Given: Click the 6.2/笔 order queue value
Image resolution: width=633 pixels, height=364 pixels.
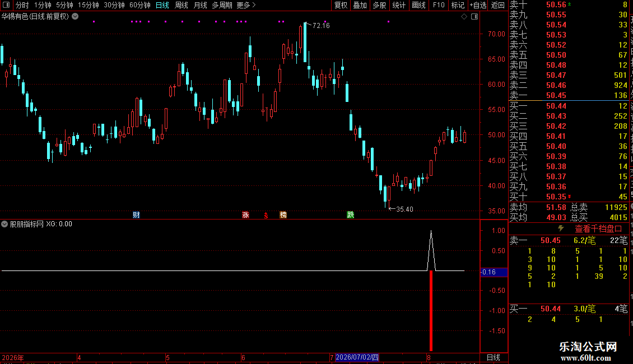Looking at the screenshot, I should click(x=585, y=240).
